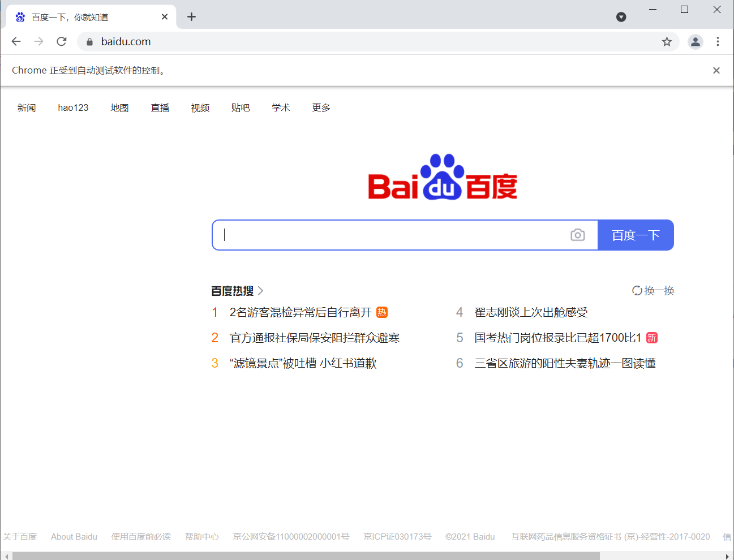Open the Chrome profile avatar
Viewport: 734px width, 560px height.
tap(696, 41)
